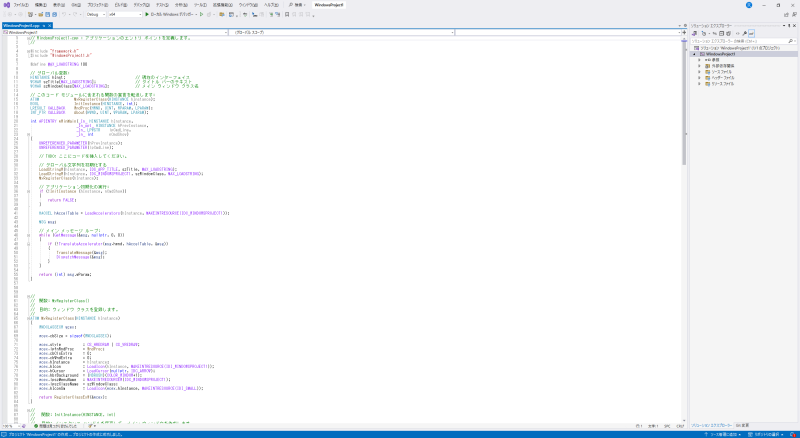The width and height of the screenshot is (800, 438).
Task: Pin the Solution Explorer panel with auto-hide
Action: (x=789, y=26)
